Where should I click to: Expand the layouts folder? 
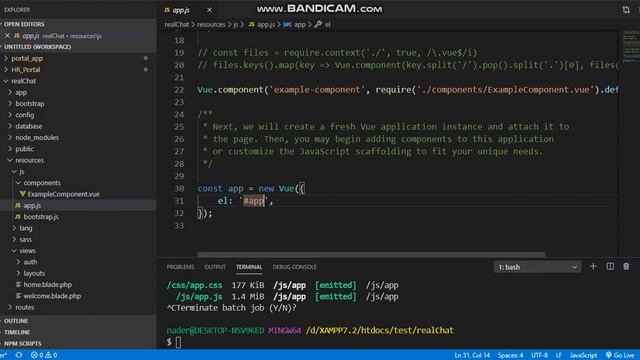(34, 273)
